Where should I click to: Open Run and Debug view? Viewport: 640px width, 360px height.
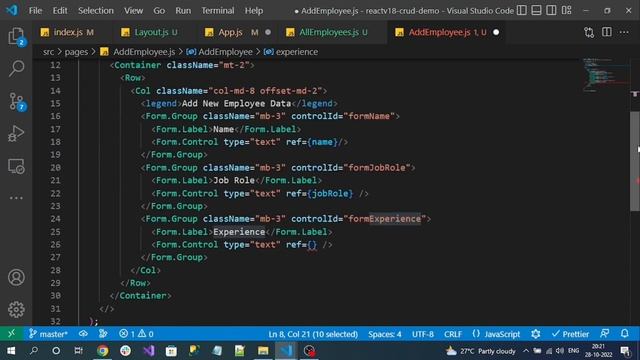pyautogui.click(x=16, y=133)
